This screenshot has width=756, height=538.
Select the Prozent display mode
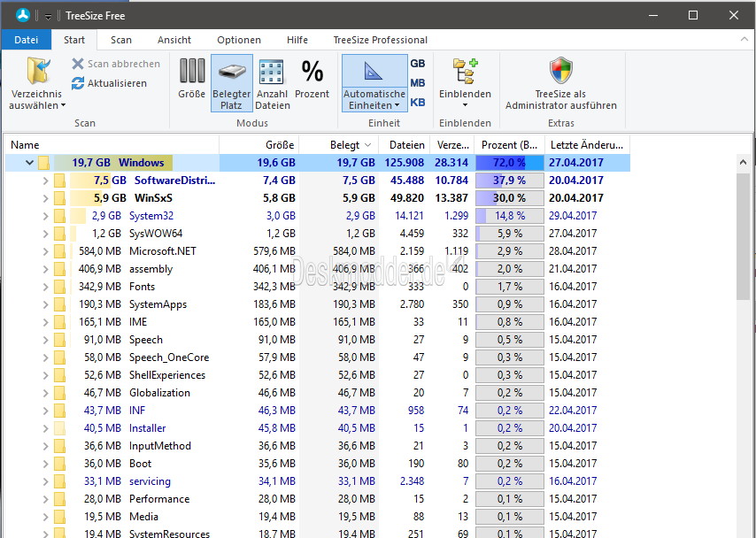click(x=312, y=79)
